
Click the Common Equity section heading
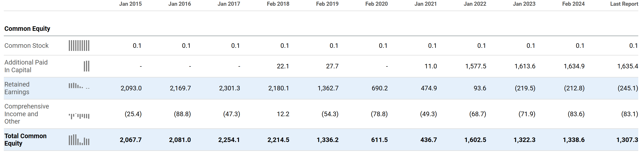coord(27,29)
